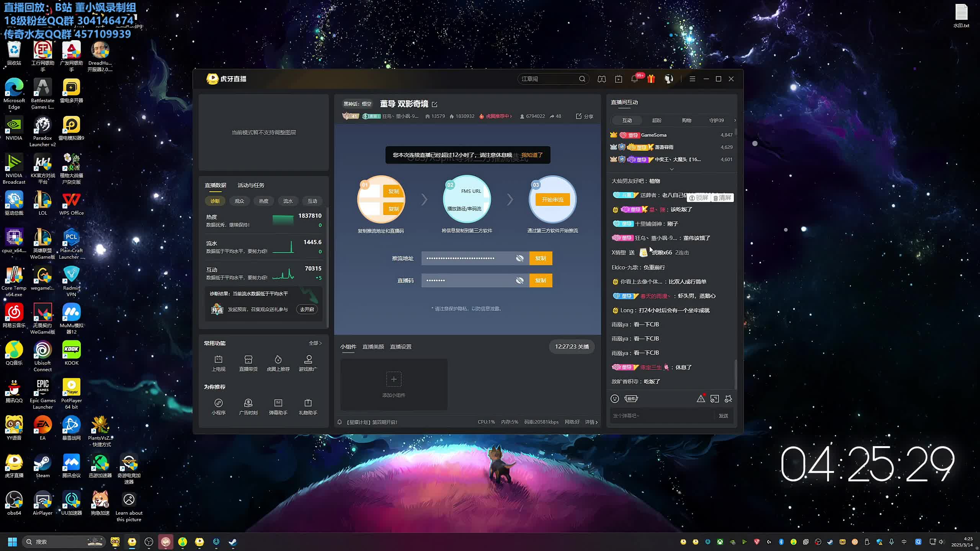Click 锁屏 to lock the chat scroll

coord(699,198)
